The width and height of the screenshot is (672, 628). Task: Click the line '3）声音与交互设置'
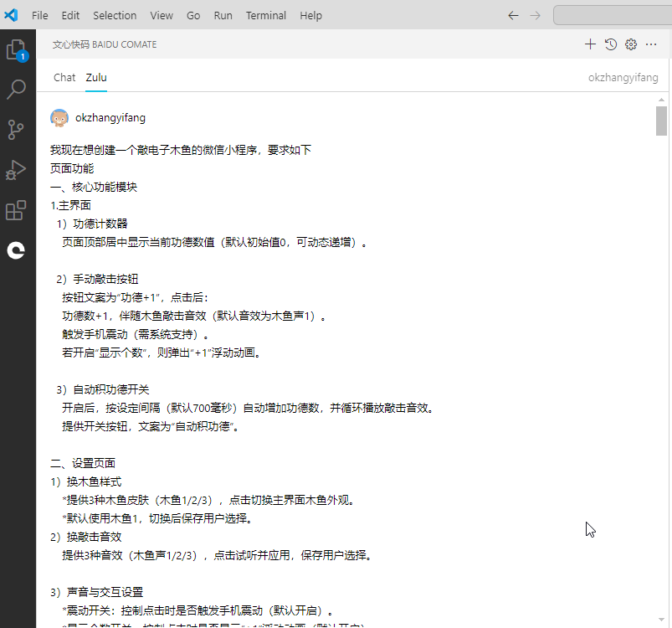tap(96, 593)
